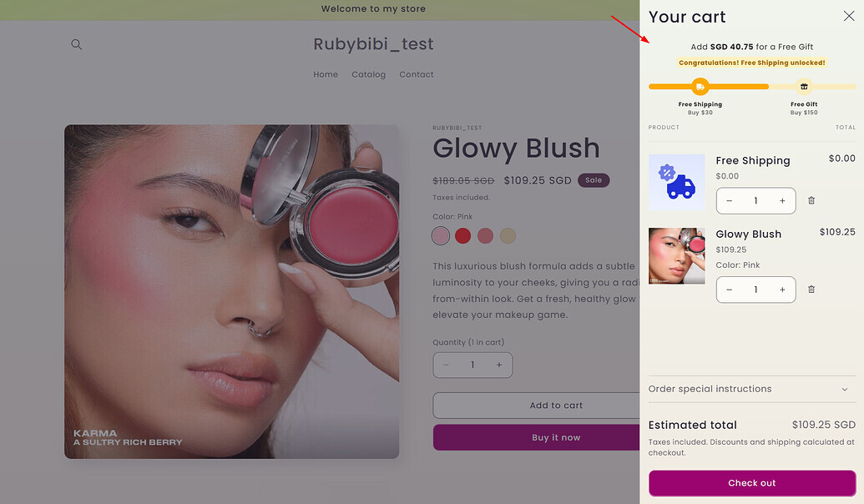Click the free shipping truck milestone icon
The width and height of the screenshot is (864, 504).
point(700,86)
